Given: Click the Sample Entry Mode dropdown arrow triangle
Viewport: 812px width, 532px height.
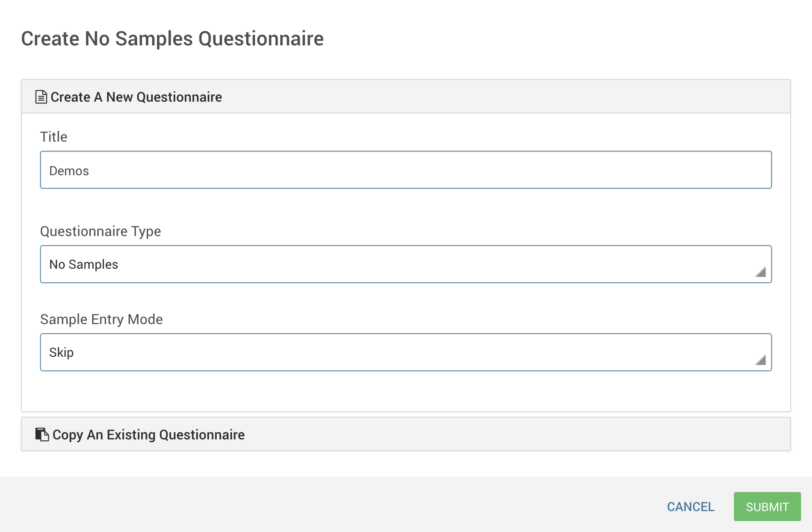Looking at the screenshot, I should pyautogui.click(x=761, y=360).
